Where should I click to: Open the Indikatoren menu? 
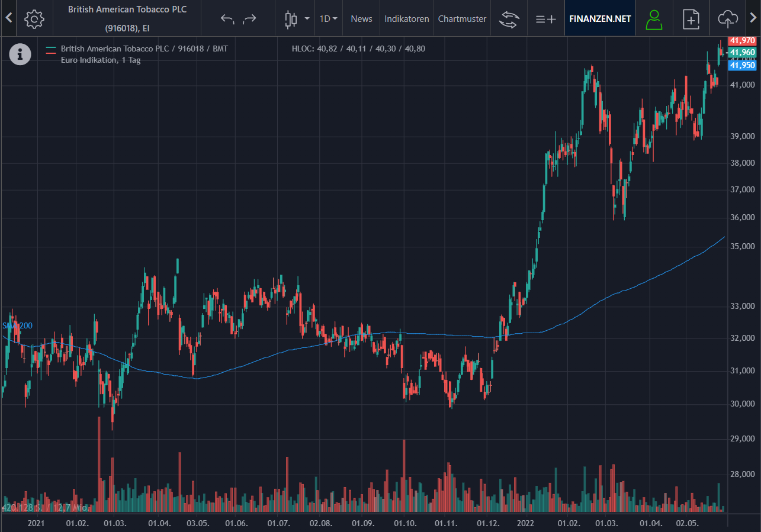[x=407, y=19]
